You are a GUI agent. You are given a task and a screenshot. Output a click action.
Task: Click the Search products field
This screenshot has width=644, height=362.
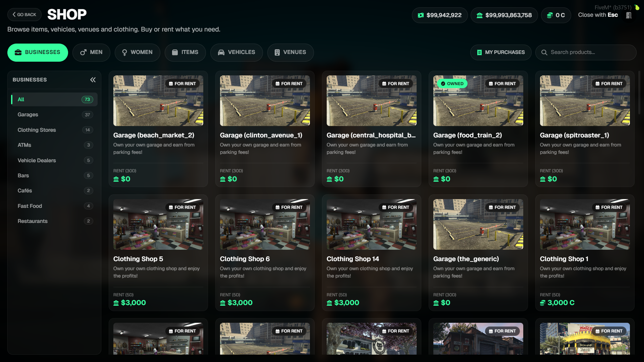point(590,52)
